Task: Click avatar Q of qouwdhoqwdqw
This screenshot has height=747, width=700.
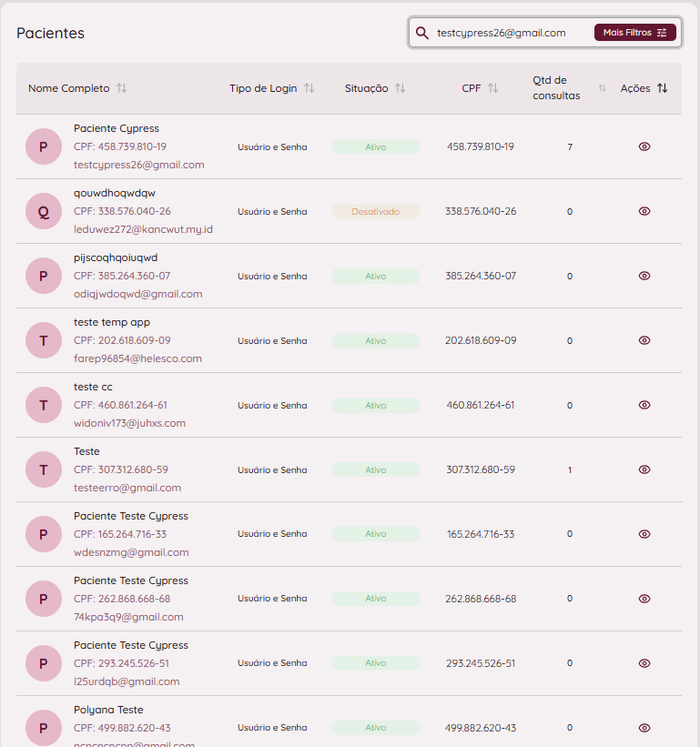Action: [44, 211]
